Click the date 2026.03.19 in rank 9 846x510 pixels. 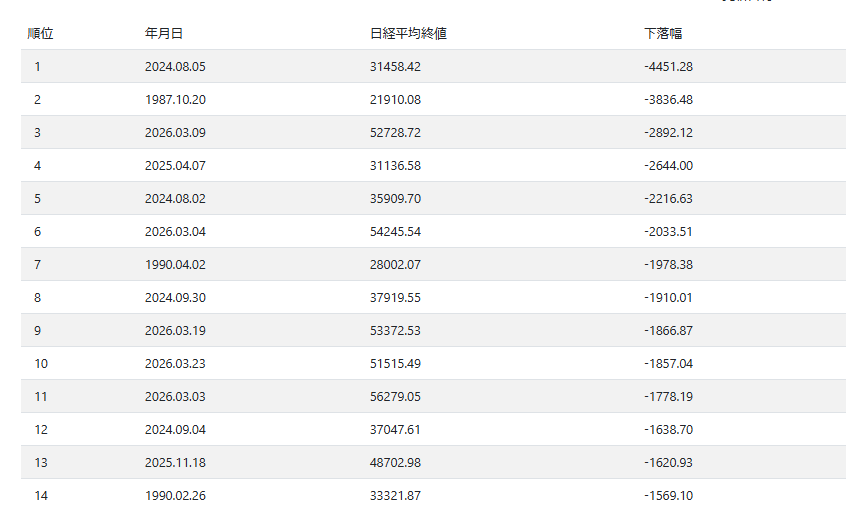coord(175,330)
